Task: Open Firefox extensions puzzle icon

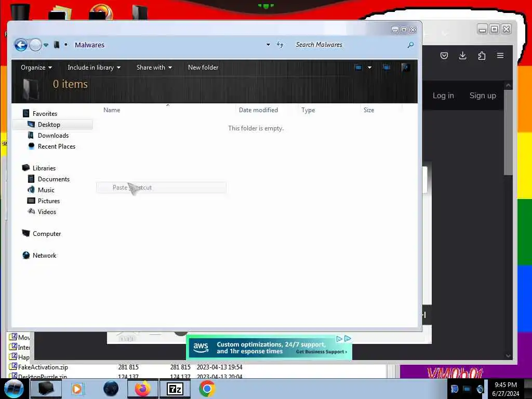Action: pyautogui.click(x=482, y=56)
